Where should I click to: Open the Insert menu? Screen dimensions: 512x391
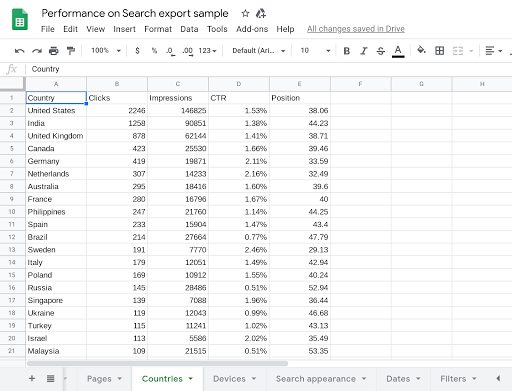click(124, 29)
